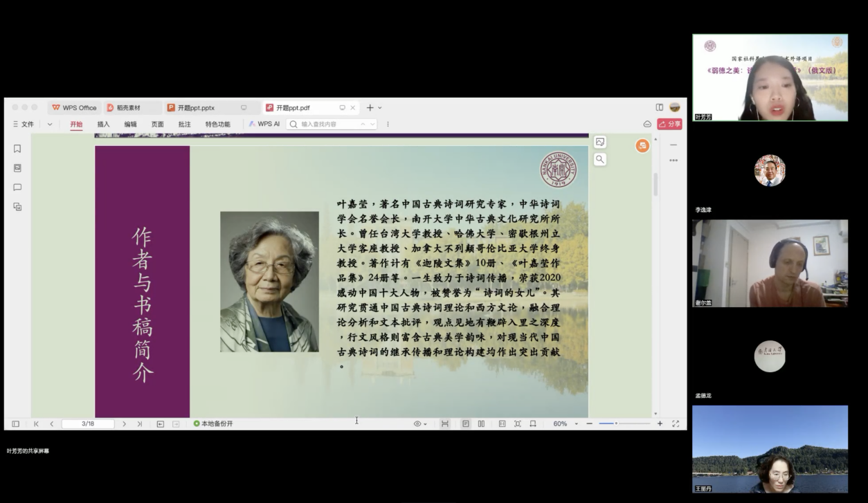
Task: Enable single-page continuous view mode
Action: pos(466,423)
